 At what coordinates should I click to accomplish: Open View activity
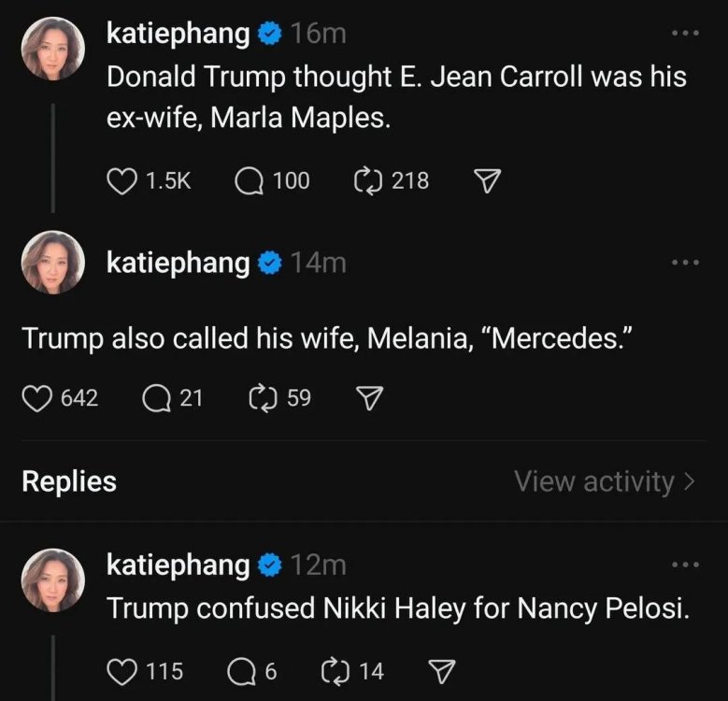point(604,481)
